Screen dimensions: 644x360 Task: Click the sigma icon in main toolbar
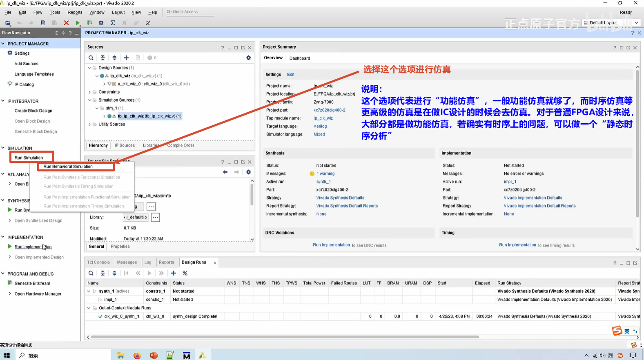113,23
